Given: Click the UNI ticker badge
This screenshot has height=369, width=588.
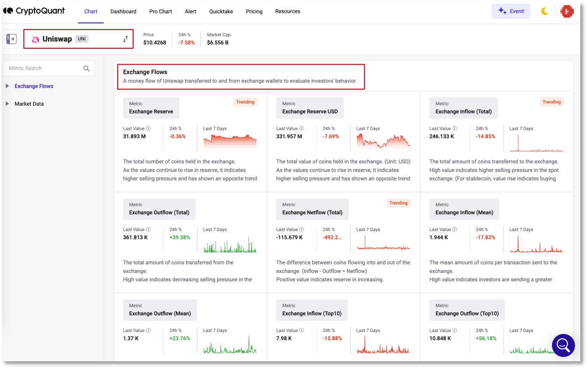Looking at the screenshot, I should [82, 39].
